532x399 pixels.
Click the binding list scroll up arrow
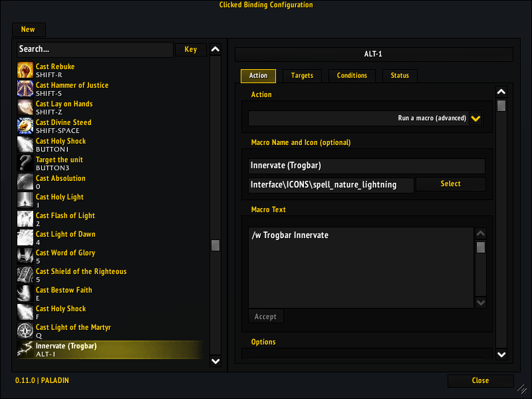click(x=215, y=49)
